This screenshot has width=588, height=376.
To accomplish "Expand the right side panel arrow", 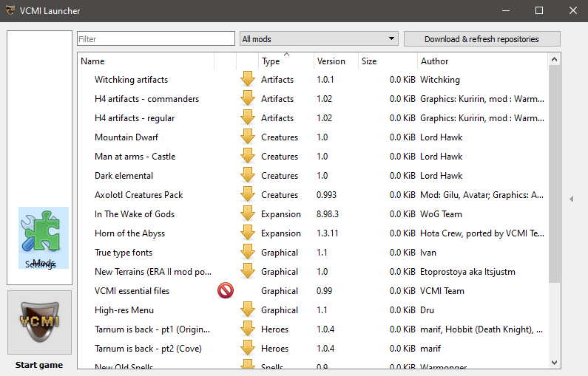I will [571, 199].
